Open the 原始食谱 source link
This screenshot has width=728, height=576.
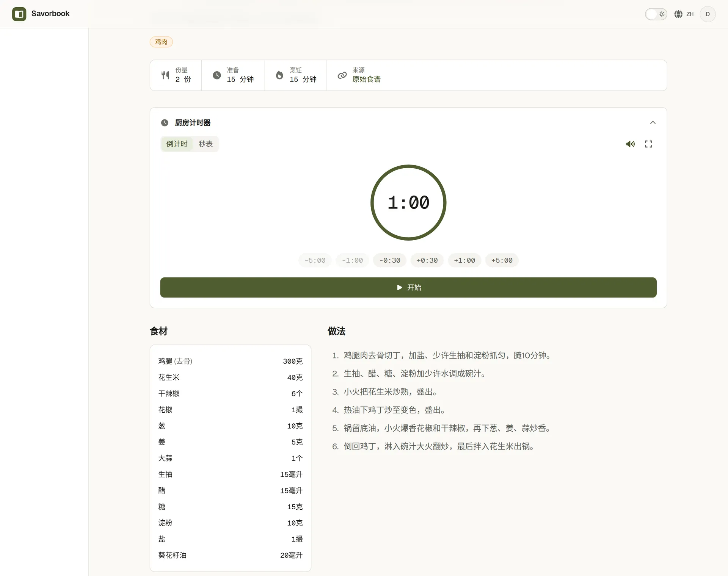click(366, 79)
